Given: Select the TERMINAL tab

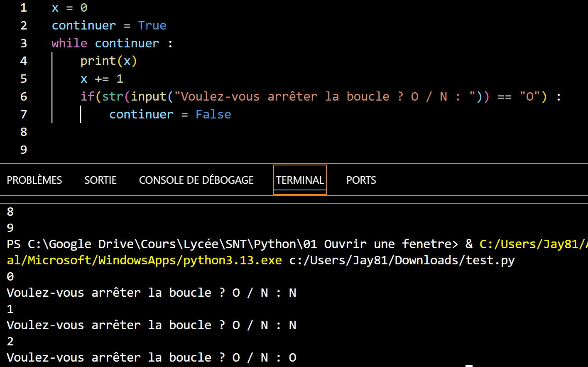Looking at the screenshot, I should (x=300, y=180).
